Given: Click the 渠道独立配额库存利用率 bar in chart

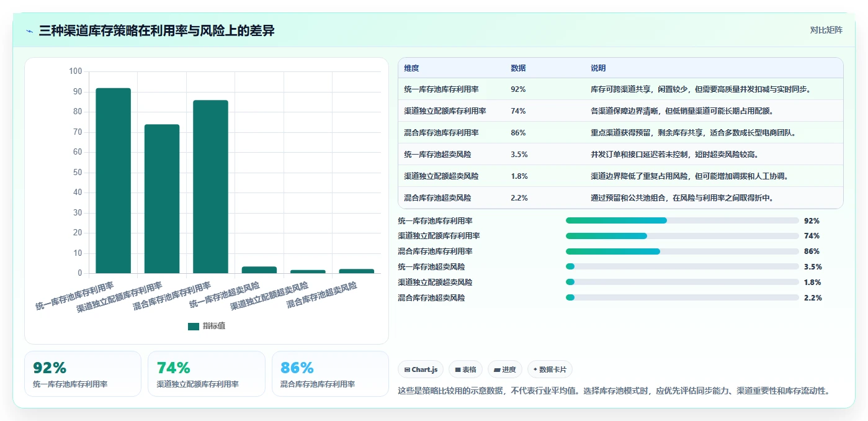Looking at the screenshot, I should [x=162, y=199].
